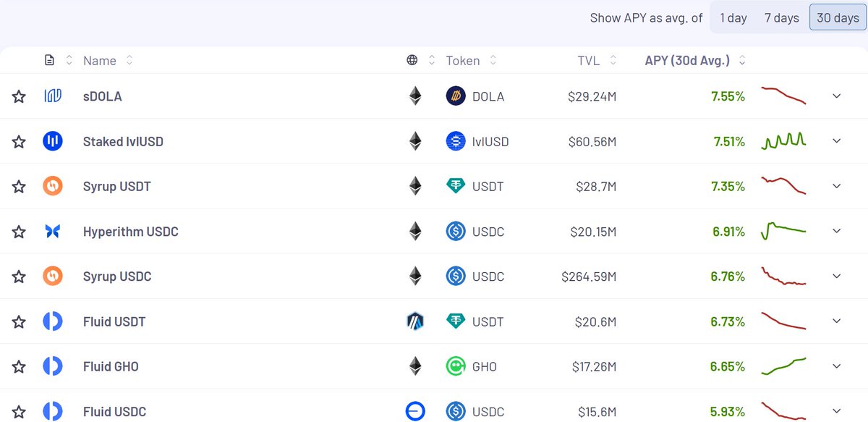Click the Hyperithm USDC butterfly logo
Image resolution: width=868 pixels, height=422 pixels.
pos(53,232)
